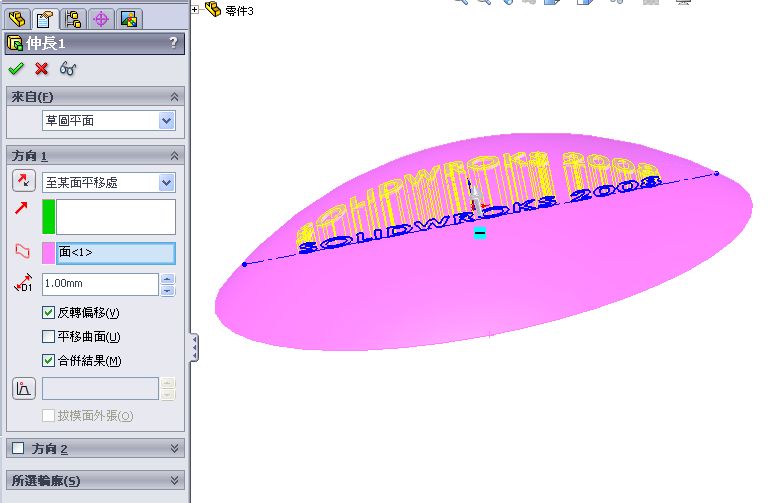Image resolution: width=771 pixels, height=503 pixels.
Task: Select the 面<1> face entry
Action: [116, 253]
